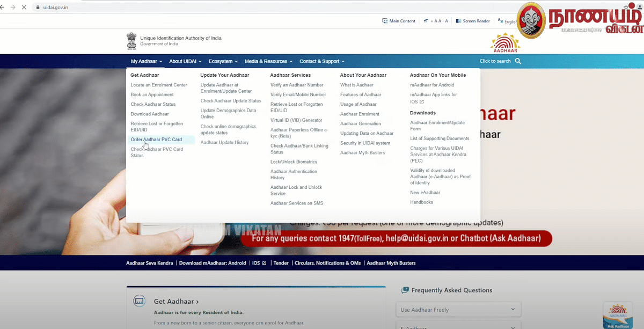Image resolution: width=644 pixels, height=329 pixels.
Task: Click the card icon beside Get Aadhaar
Action: pos(139,301)
